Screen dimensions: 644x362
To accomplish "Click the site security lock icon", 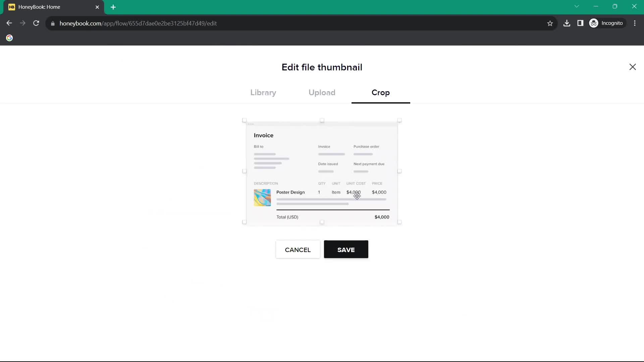I will point(53,23).
